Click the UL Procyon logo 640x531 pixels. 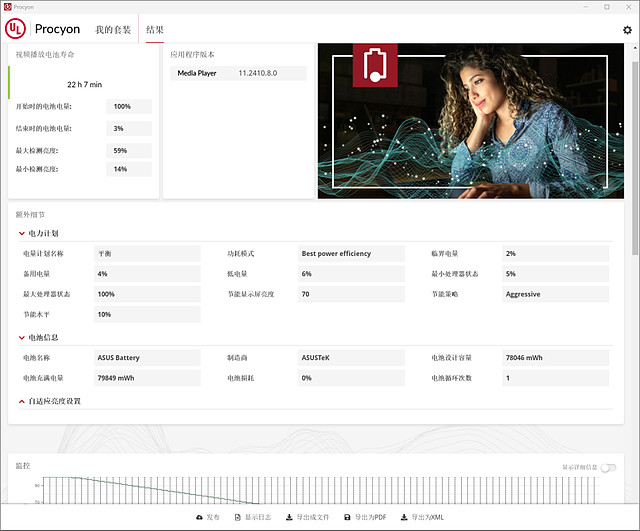tap(42, 29)
